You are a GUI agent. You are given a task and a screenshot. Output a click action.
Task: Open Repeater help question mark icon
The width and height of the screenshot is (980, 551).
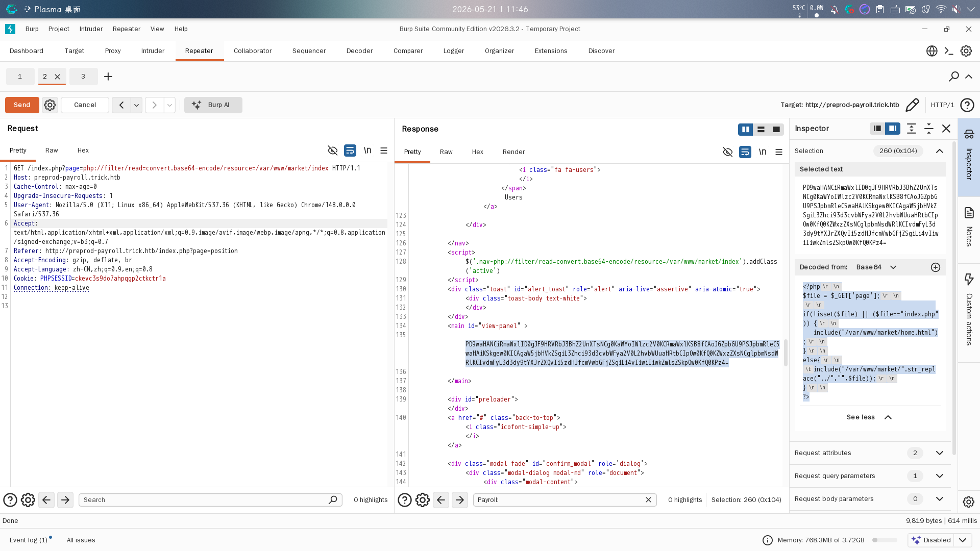coord(967,105)
